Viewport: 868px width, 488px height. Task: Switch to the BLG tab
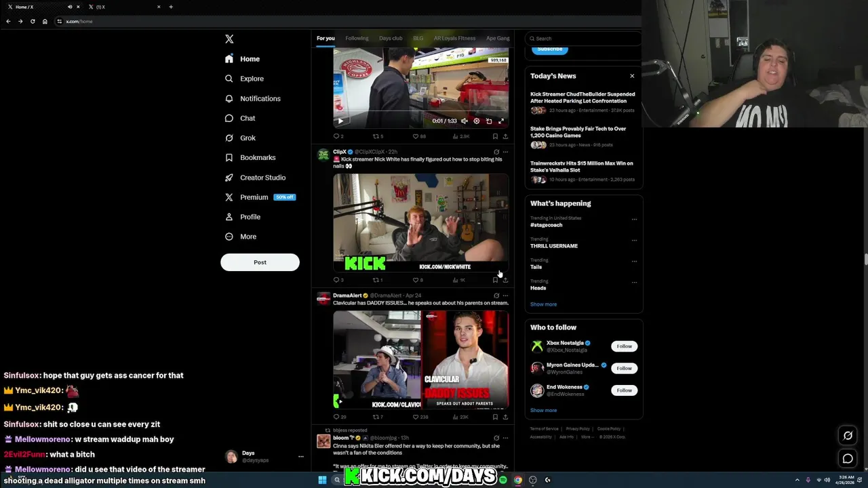click(x=418, y=39)
